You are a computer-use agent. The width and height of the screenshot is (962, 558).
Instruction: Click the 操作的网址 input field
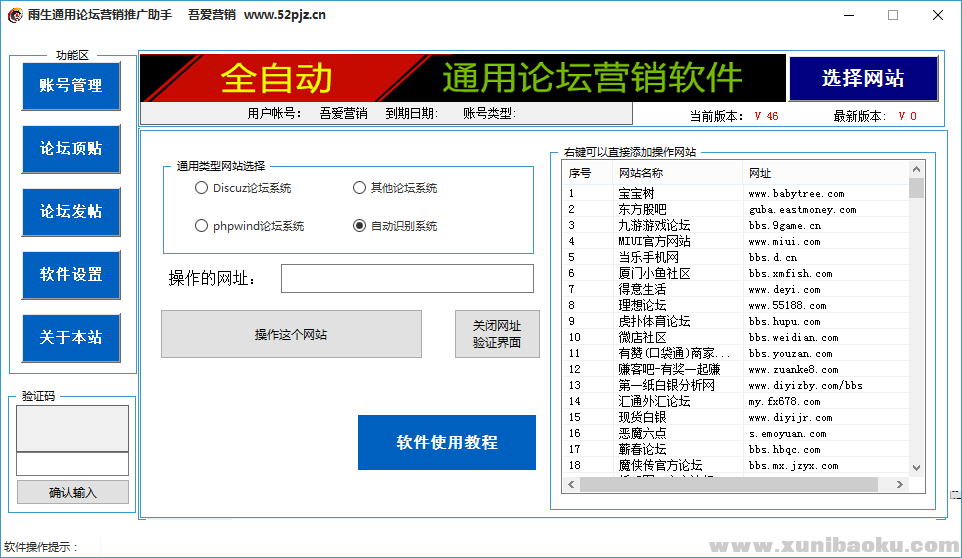pyautogui.click(x=407, y=278)
